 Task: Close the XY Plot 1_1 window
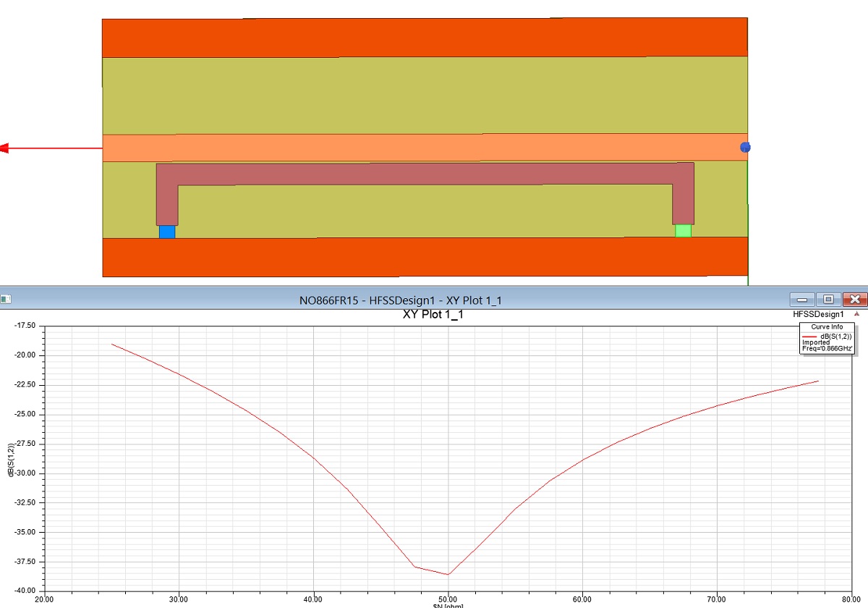coord(855,299)
